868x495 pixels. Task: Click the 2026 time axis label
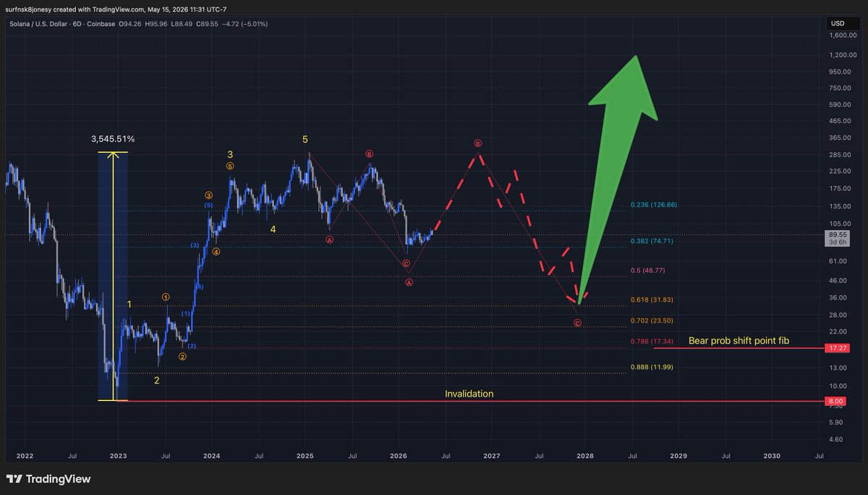398,456
